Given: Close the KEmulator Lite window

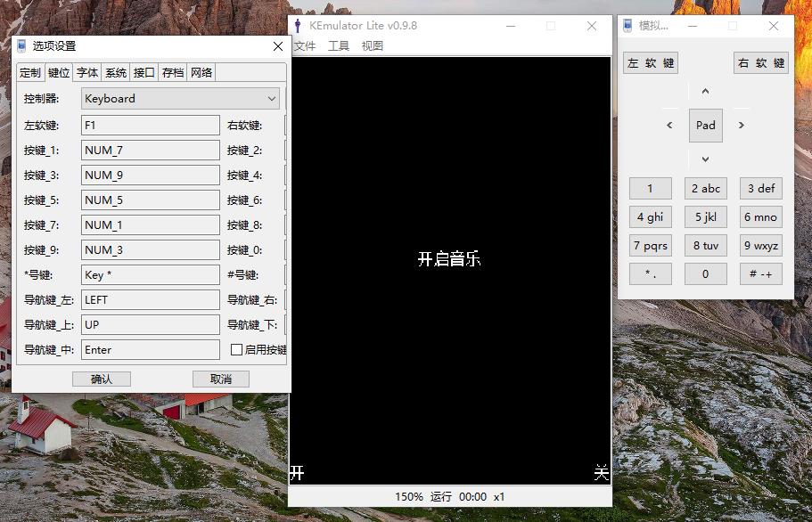Looking at the screenshot, I should [592, 26].
